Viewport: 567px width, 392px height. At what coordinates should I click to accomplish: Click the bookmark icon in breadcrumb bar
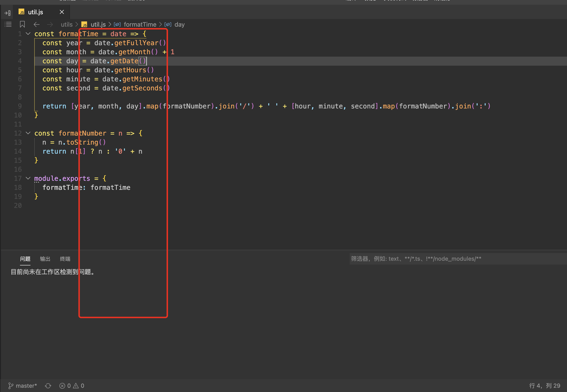[x=22, y=24]
